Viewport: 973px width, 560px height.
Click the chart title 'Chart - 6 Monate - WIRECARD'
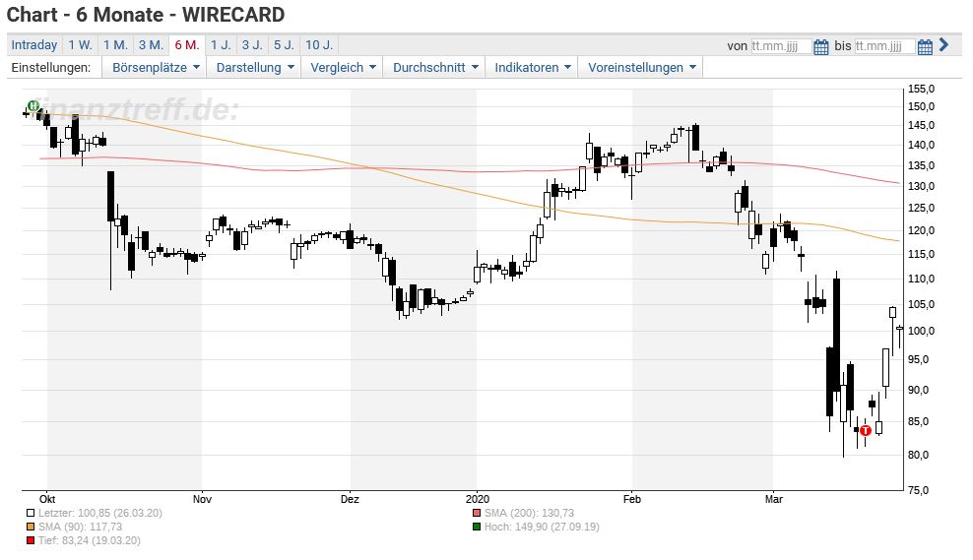(x=146, y=14)
